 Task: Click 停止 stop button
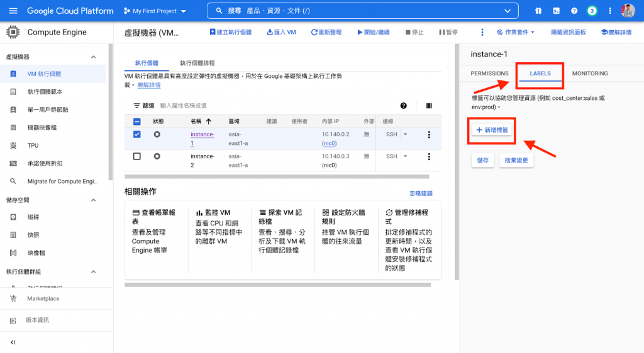click(414, 32)
